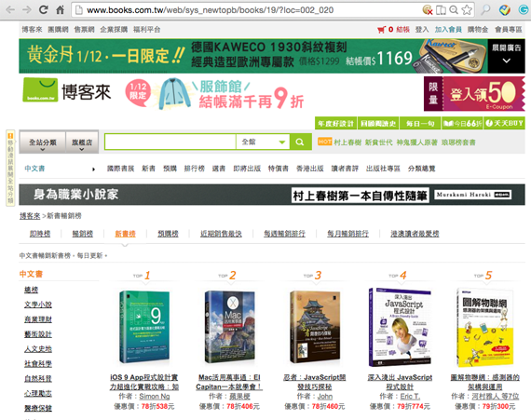Screen dimensions: 531x420
Task: Open the 忍者 JavaScript book cover thumbnail
Action: click(x=315, y=327)
